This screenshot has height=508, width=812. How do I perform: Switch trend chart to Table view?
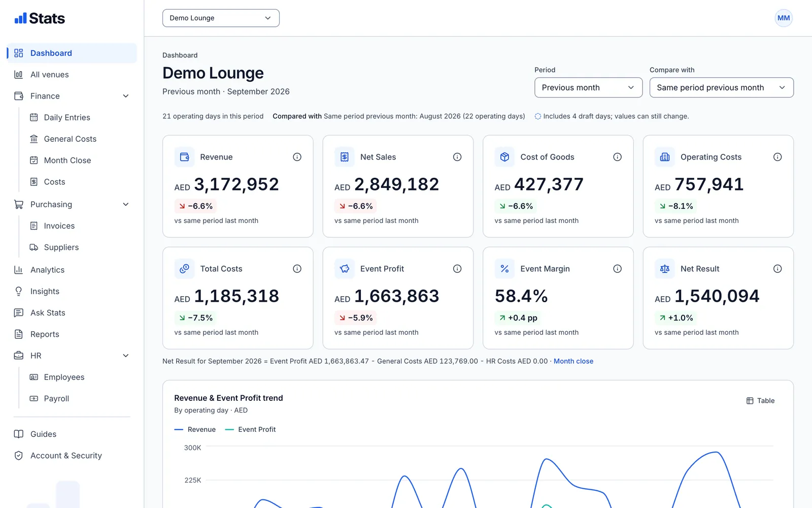coord(760,401)
